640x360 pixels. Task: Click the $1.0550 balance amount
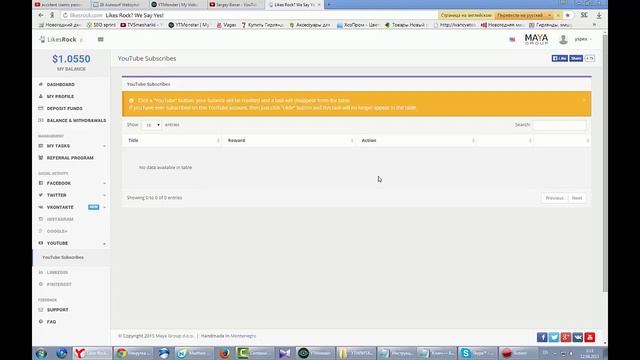[71, 59]
